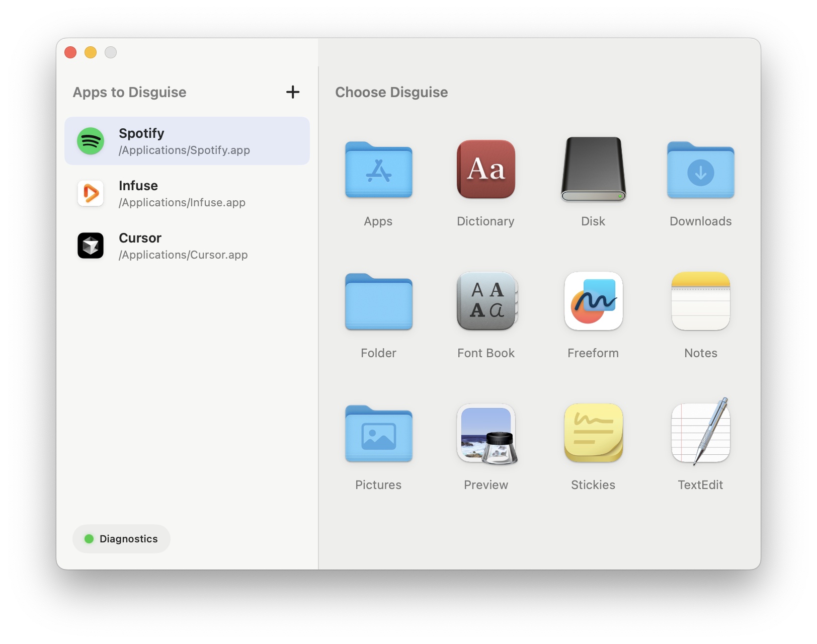Click the Stickies label text
The image size is (817, 644).
tap(593, 485)
